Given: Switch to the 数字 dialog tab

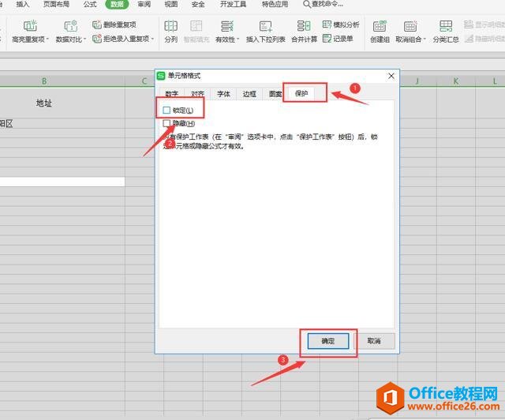Looking at the screenshot, I should coord(171,94).
